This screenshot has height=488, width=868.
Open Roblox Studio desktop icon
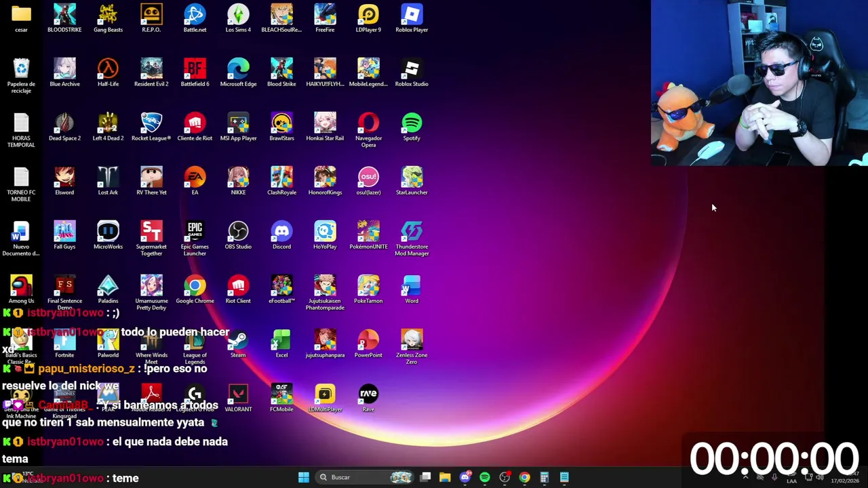coord(412,73)
